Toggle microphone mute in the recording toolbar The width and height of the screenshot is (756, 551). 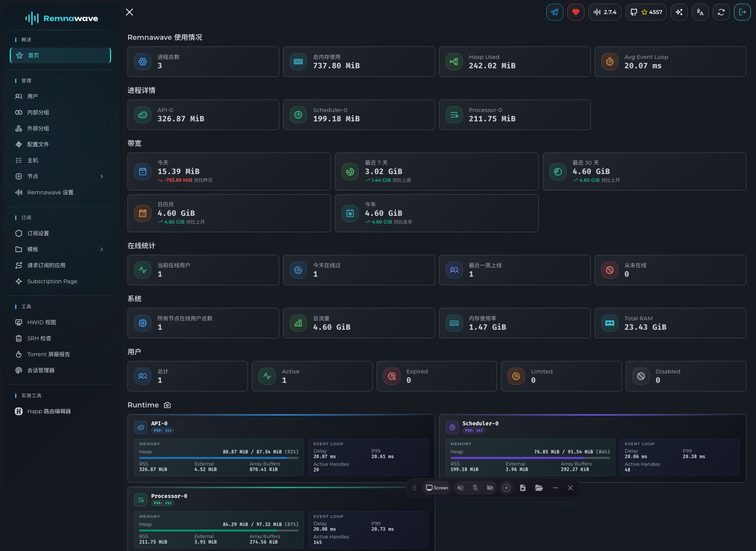[x=475, y=488]
